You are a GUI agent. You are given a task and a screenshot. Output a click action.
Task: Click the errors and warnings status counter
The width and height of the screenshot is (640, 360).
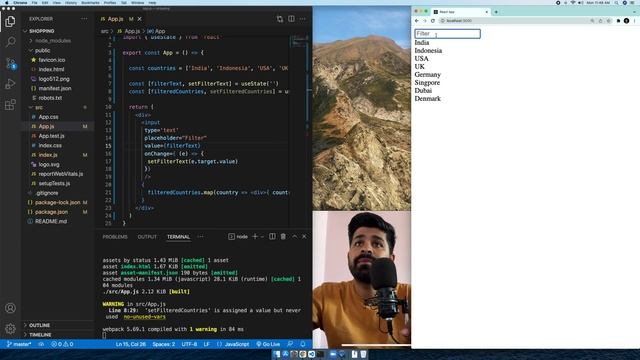[62, 344]
